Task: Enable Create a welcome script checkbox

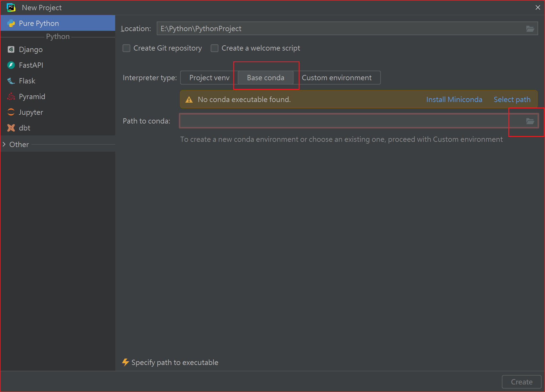Action: (214, 48)
